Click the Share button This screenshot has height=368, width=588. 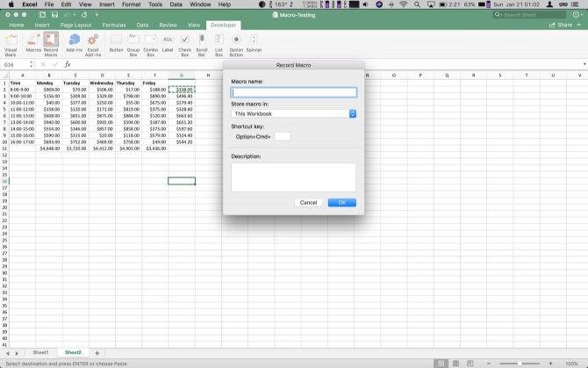[561, 25]
